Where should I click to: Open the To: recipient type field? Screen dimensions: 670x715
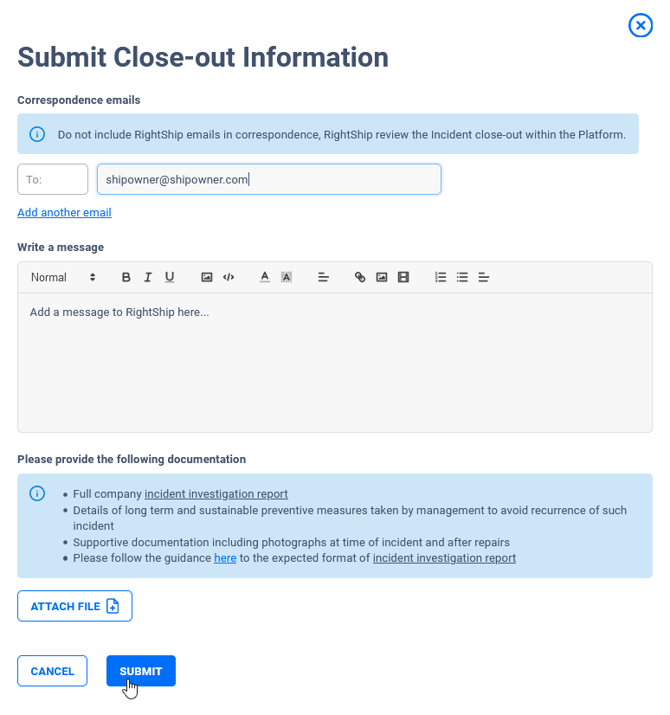pyautogui.click(x=53, y=180)
